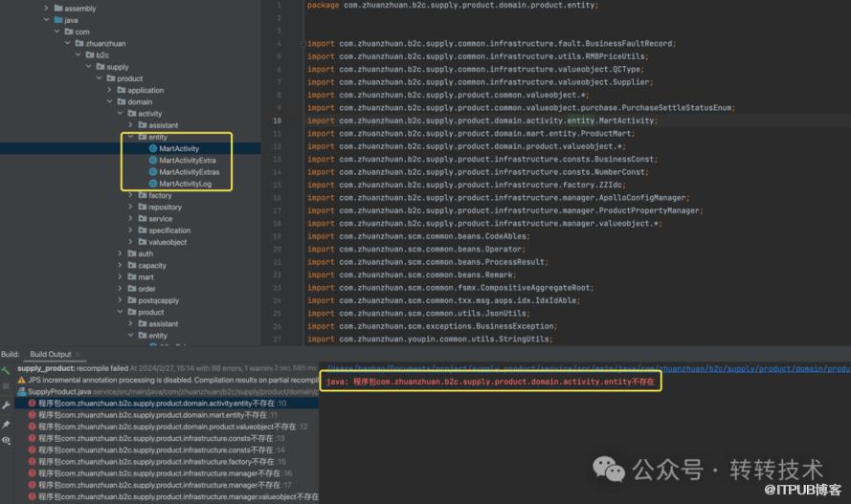Select the valueobject package in the tree
851x504 pixels.
pyautogui.click(x=168, y=242)
